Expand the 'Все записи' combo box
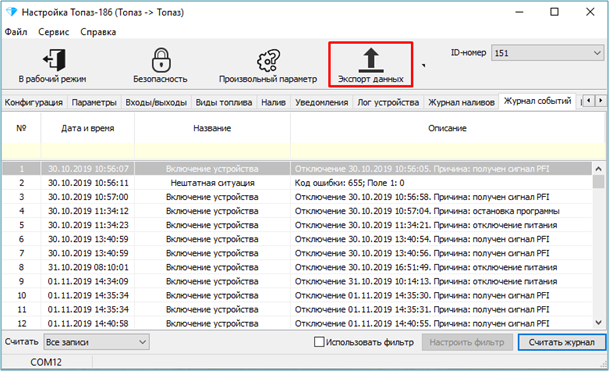This screenshot has width=609, height=371. 96,342
